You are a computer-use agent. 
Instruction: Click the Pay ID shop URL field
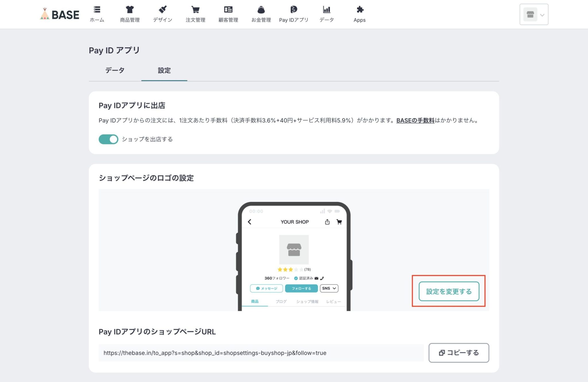click(x=258, y=353)
